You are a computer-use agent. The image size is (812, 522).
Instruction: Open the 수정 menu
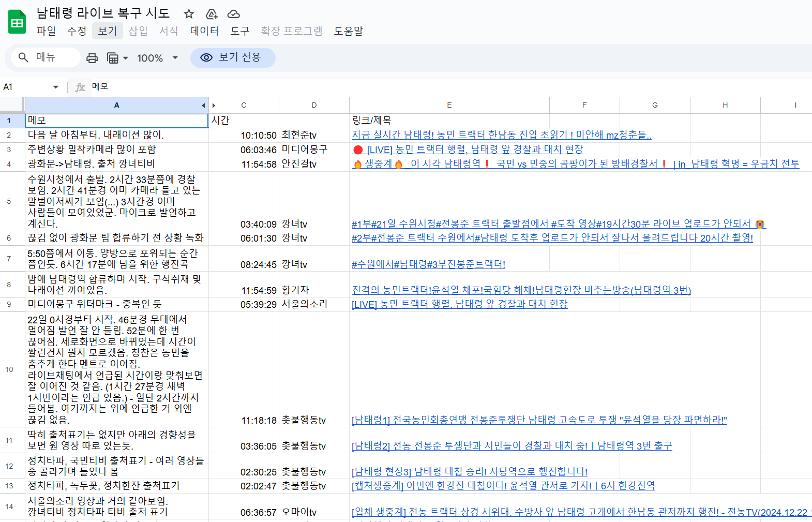[x=77, y=31]
